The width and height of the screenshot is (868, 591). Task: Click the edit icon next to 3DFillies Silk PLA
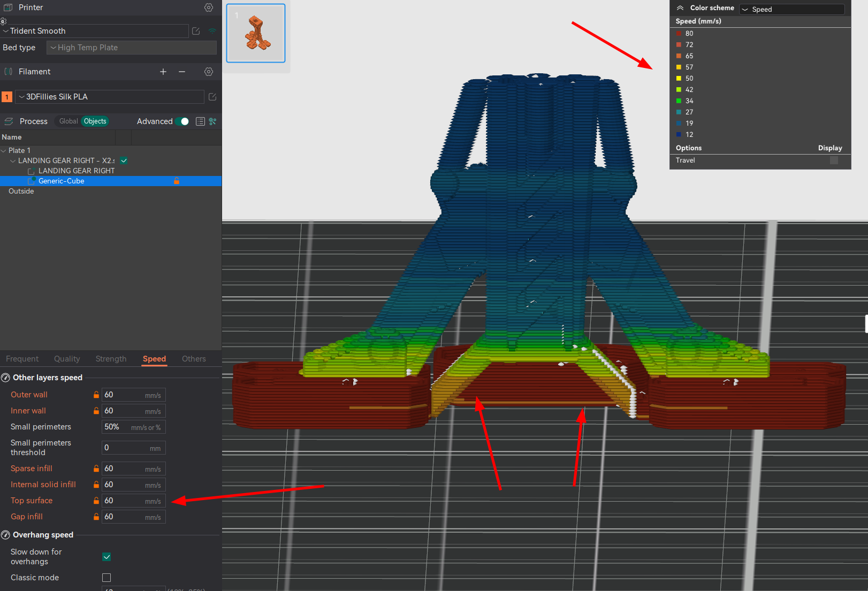212,97
